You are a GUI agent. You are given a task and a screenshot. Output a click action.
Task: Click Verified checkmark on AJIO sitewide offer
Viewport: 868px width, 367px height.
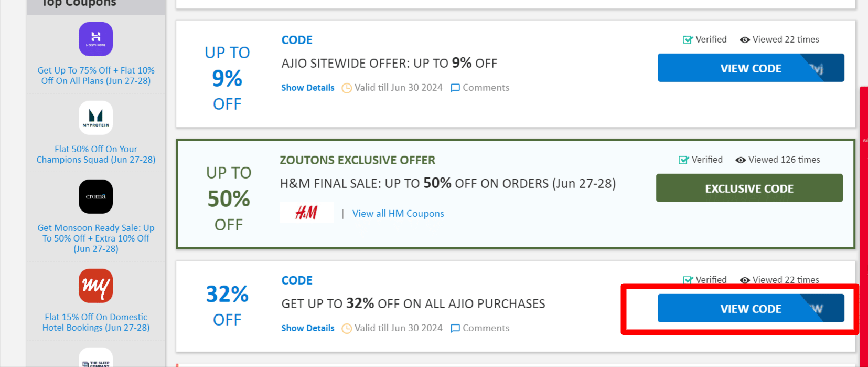(x=688, y=40)
